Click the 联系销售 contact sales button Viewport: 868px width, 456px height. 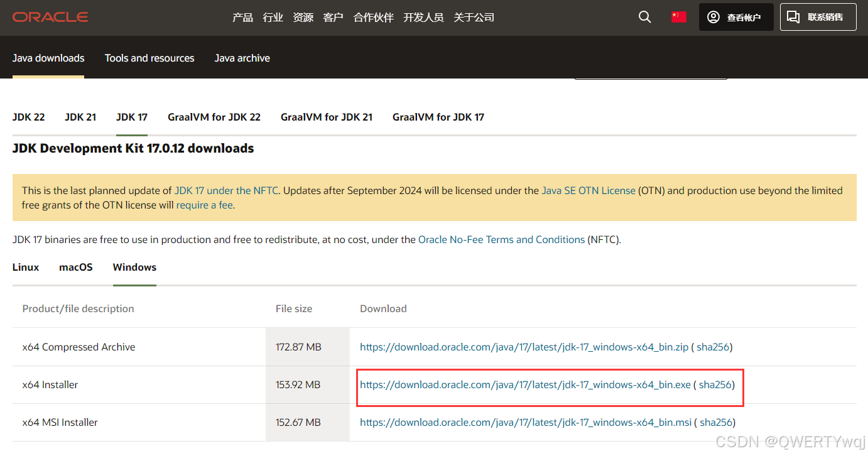(x=818, y=17)
